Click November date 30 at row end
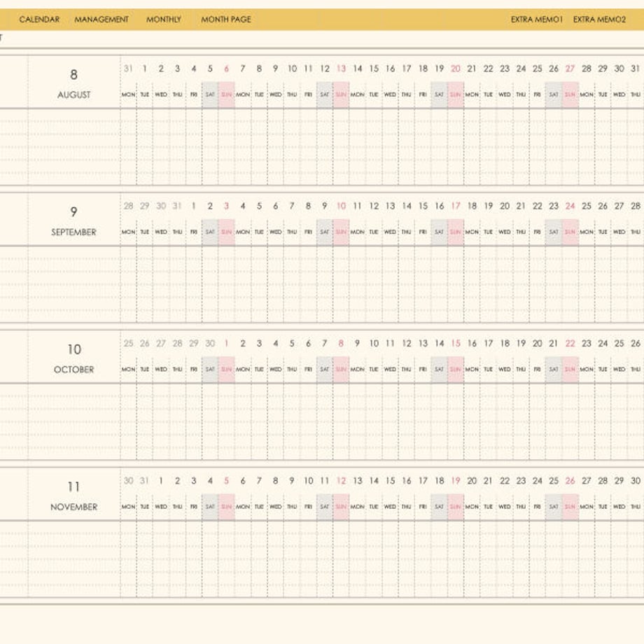 tap(636, 480)
